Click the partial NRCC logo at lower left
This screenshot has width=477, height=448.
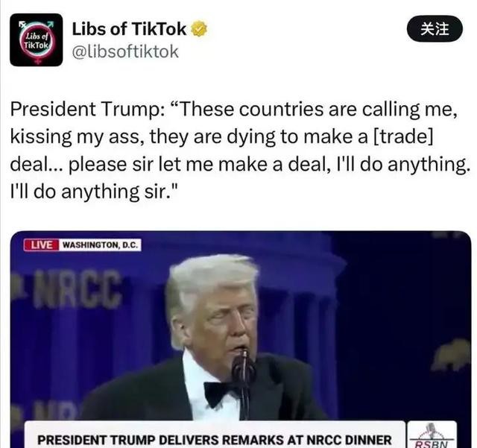point(54,411)
